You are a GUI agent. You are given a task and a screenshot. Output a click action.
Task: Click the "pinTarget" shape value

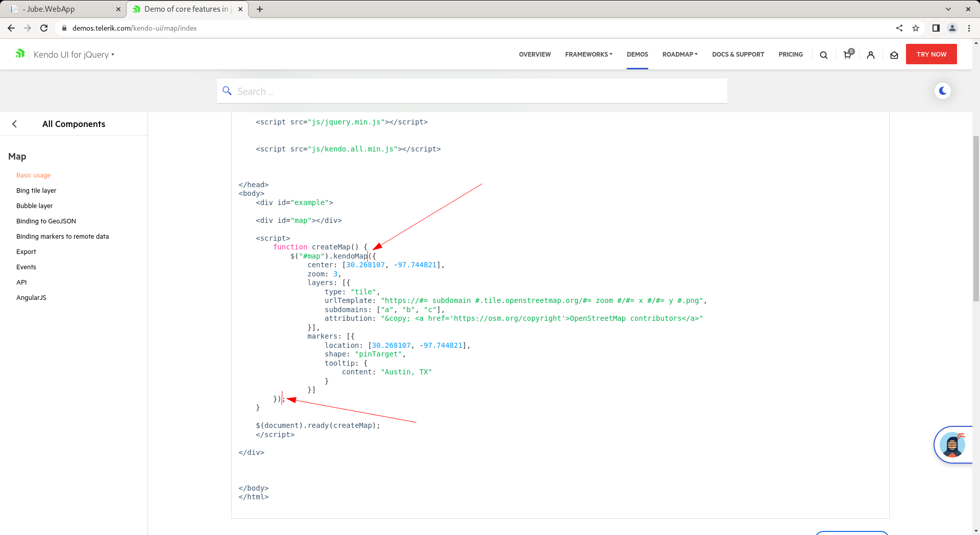(378, 354)
